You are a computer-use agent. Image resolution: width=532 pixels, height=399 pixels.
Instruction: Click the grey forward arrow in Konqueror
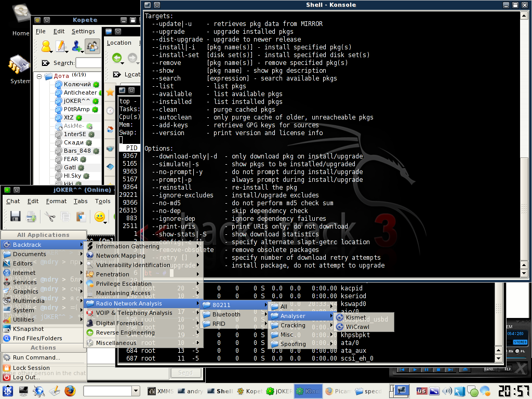point(132,58)
